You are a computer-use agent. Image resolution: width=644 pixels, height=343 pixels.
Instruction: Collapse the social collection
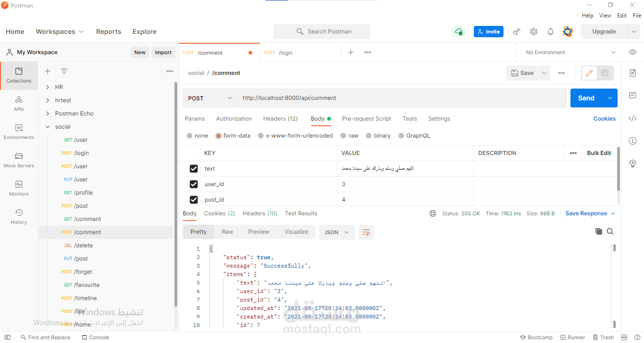[48, 127]
